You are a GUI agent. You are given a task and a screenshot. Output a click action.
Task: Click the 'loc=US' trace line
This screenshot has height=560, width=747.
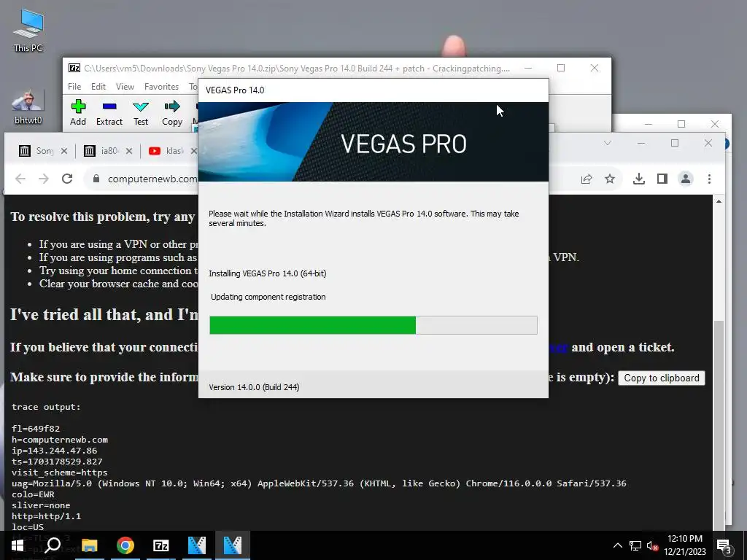click(x=28, y=527)
